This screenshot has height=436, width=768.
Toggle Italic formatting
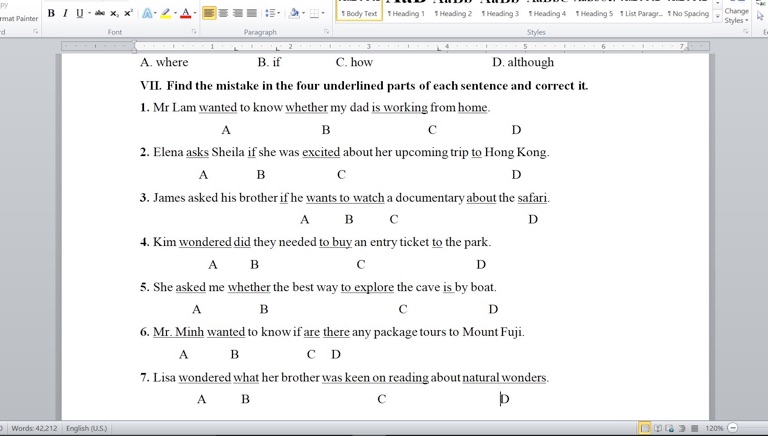coord(65,13)
